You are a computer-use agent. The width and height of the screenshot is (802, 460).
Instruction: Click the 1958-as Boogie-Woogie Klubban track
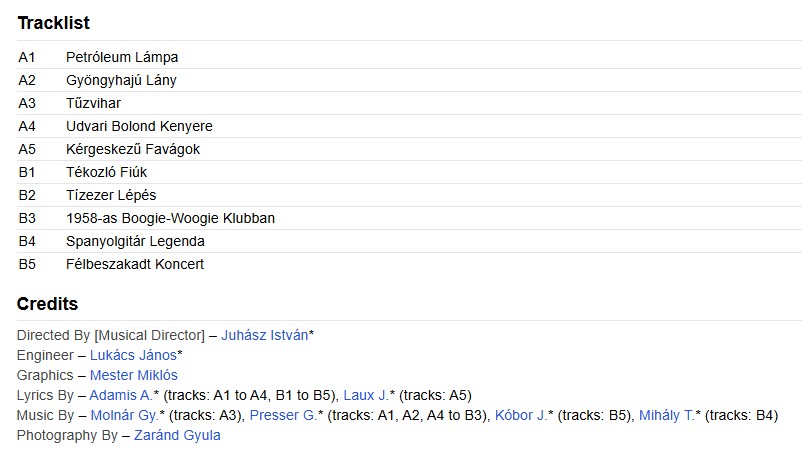(170, 218)
